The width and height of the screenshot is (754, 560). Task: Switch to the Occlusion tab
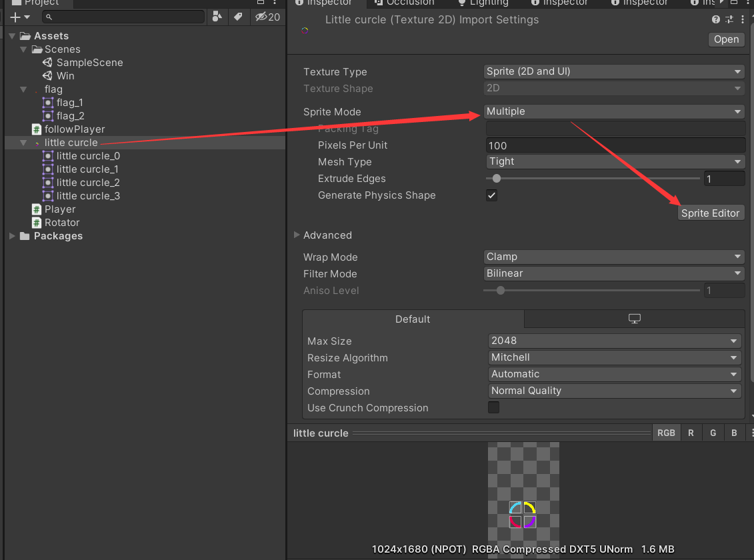coord(405,3)
